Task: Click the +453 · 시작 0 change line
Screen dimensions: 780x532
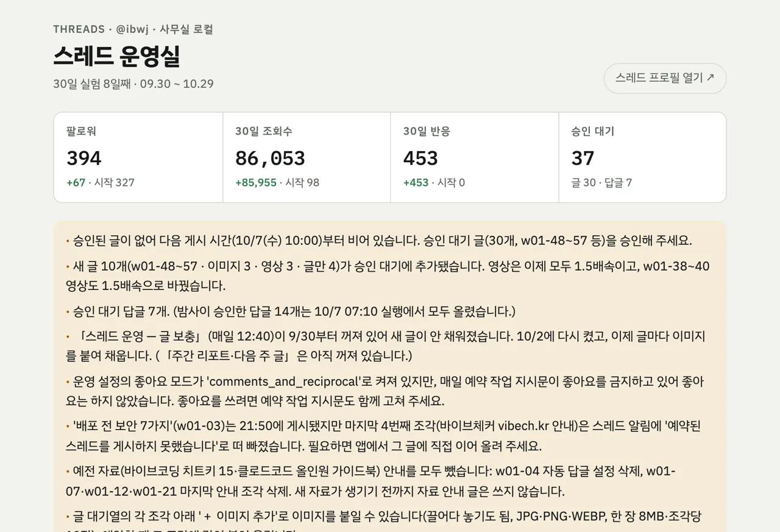Action: coord(434,182)
